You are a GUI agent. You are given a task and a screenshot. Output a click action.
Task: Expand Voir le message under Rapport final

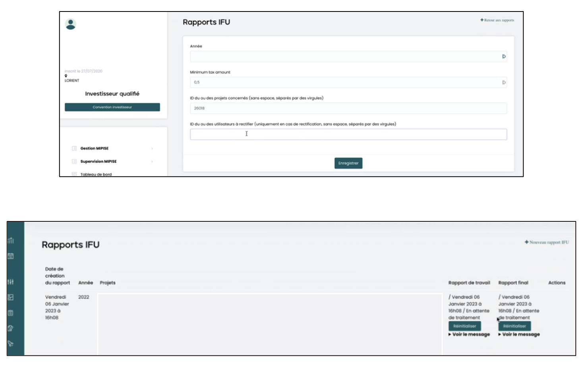coord(520,334)
